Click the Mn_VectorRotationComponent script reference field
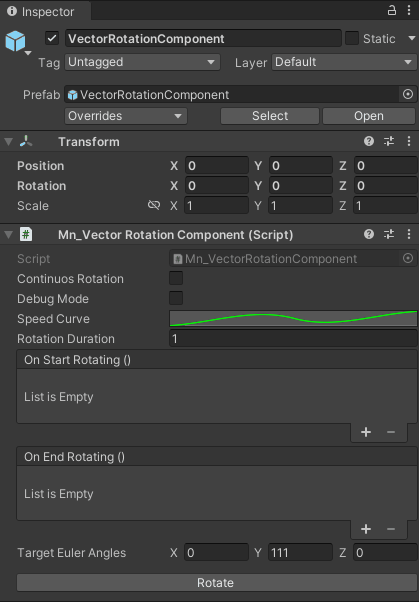419x602 pixels. tap(285, 258)
